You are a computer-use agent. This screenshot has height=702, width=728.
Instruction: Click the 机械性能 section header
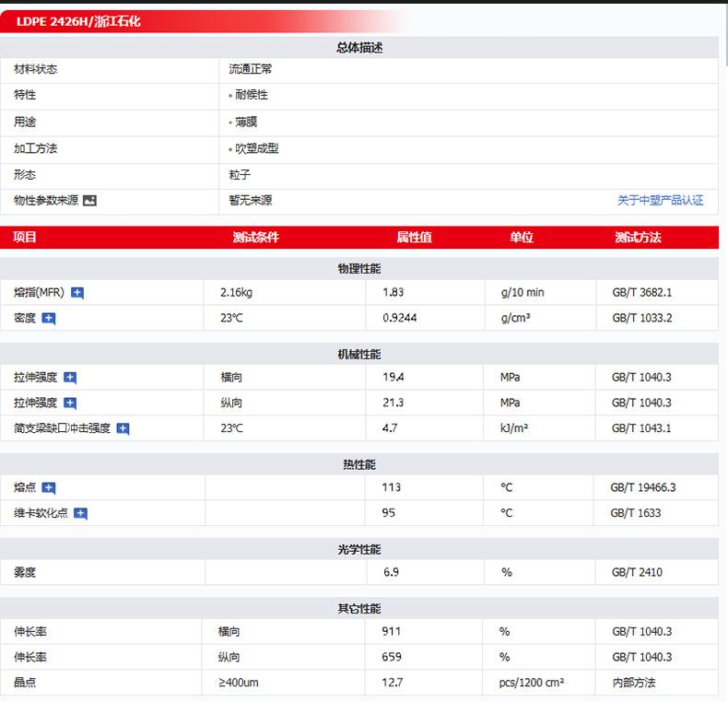tap(358, 354)
